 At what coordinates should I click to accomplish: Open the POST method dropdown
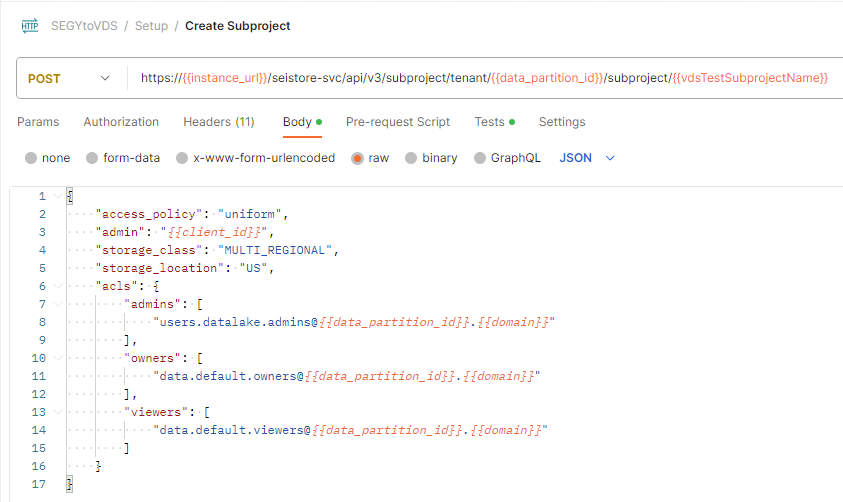[69, 78]
